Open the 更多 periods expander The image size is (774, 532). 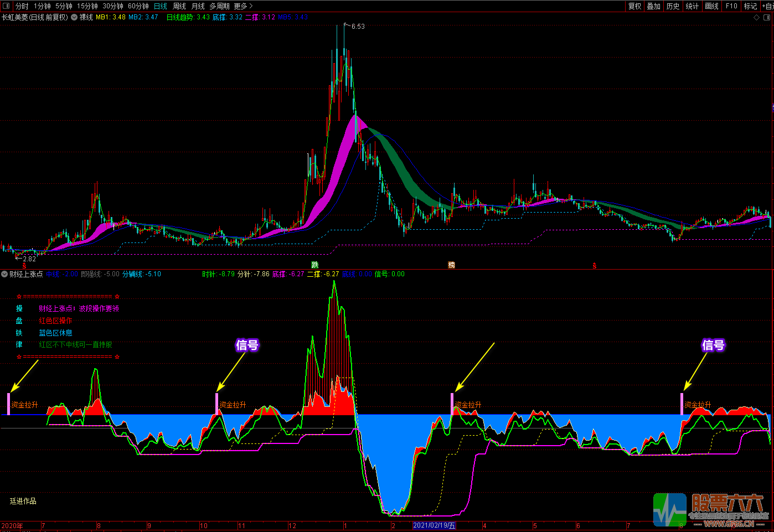tap(243, 6)
